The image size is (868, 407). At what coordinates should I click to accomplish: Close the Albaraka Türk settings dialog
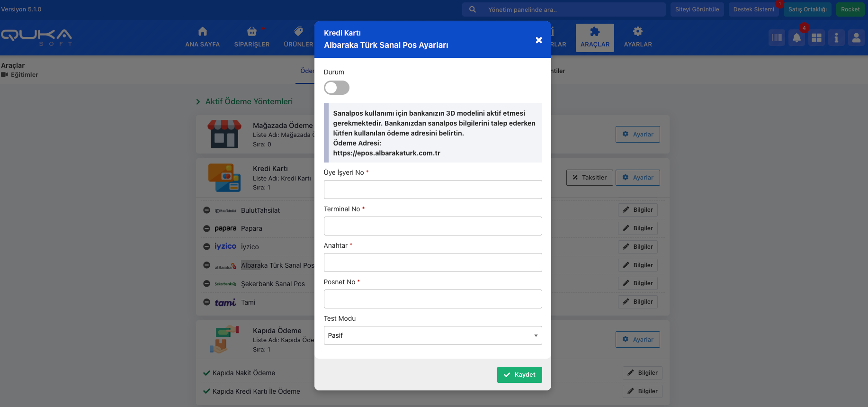538,40
